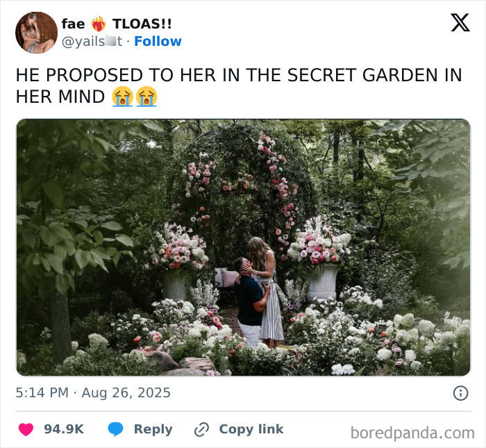Open the @yails username handle
This screenshot has height=448, width=486.
(x=92, y=41)
